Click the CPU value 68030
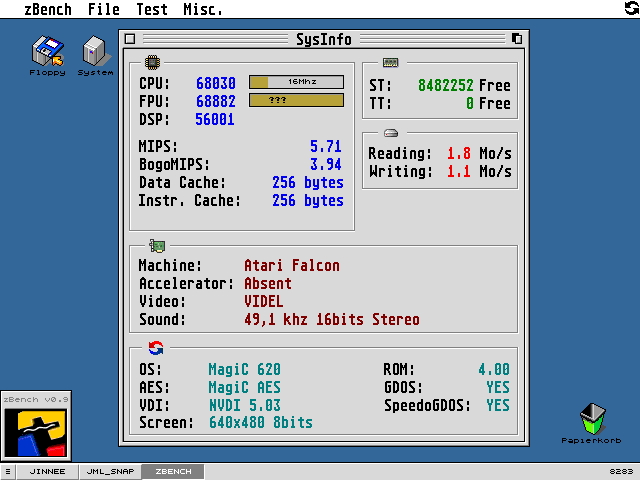Viewport: 640px width, 480px height. (x=216, y=83)
